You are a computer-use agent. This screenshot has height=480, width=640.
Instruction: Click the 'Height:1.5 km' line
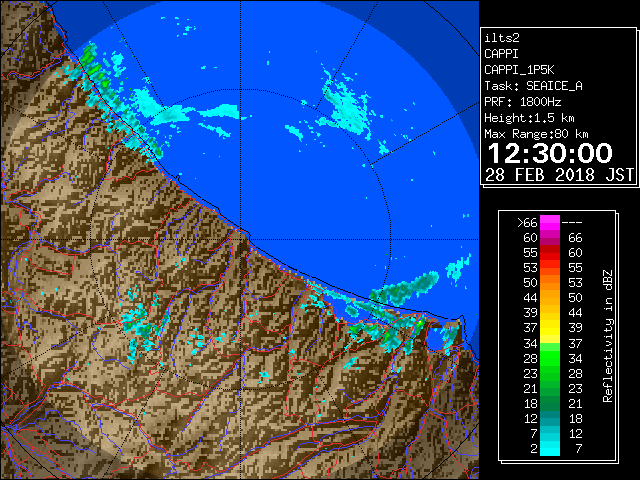(529, 118)
